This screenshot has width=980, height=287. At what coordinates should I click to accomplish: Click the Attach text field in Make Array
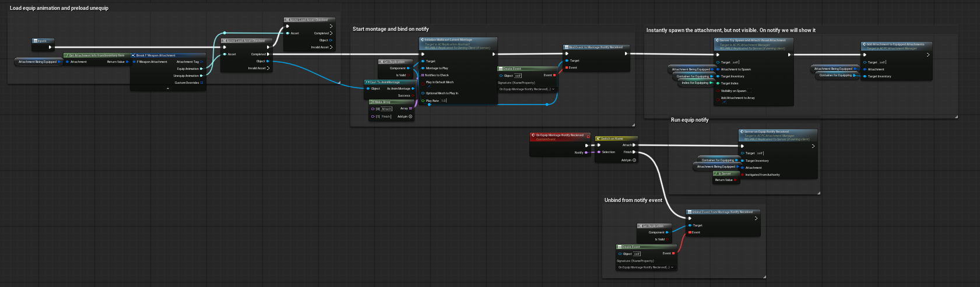(387, 108)
